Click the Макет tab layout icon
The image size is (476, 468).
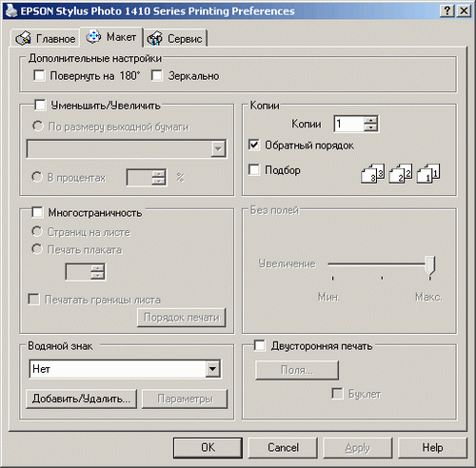93,37
